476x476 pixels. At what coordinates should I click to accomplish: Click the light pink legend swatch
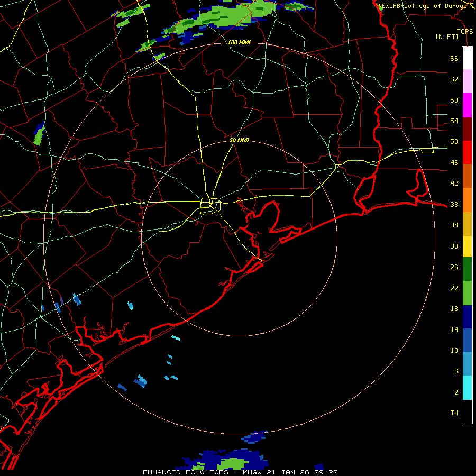pos(467,81)
